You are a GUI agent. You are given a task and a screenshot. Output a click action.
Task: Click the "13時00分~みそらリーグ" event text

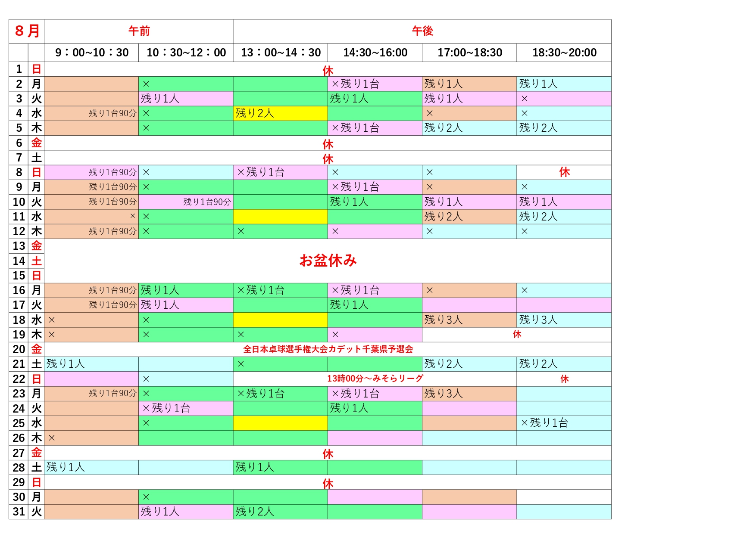(x=375, y=379)
